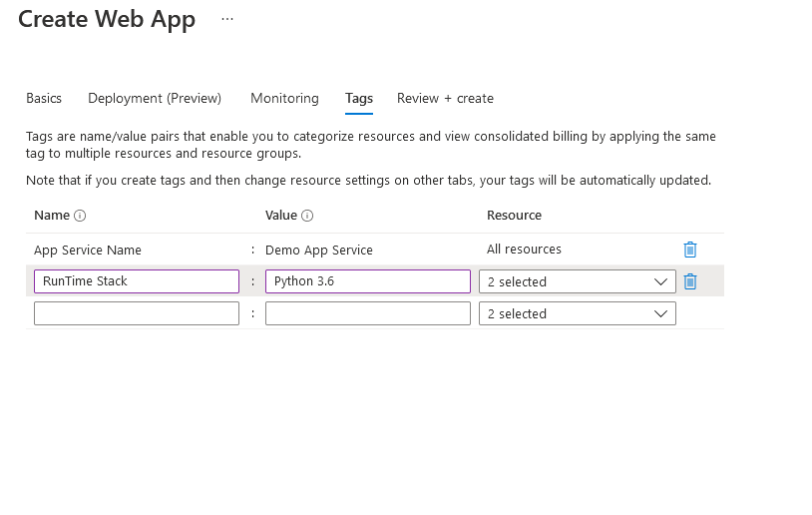This screenshot has height=515, width=812.
Task: Open the Review + create tab
Action: point(445,99)
